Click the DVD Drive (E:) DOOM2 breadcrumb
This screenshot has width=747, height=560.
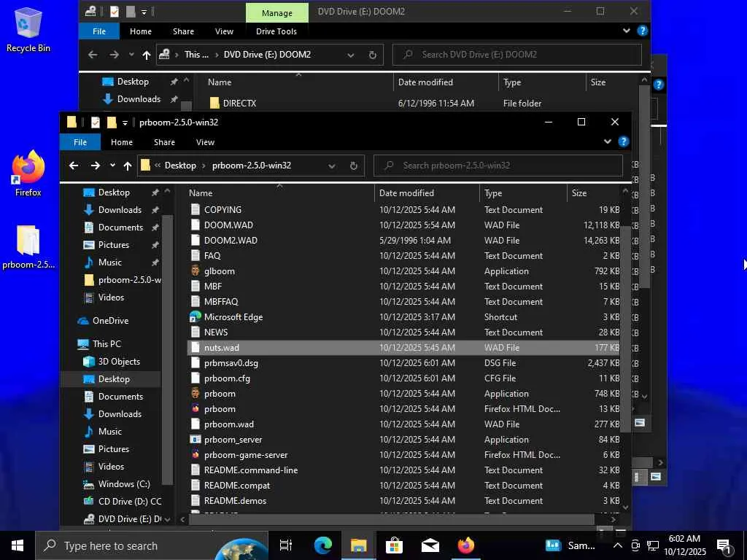click(267, 55)
